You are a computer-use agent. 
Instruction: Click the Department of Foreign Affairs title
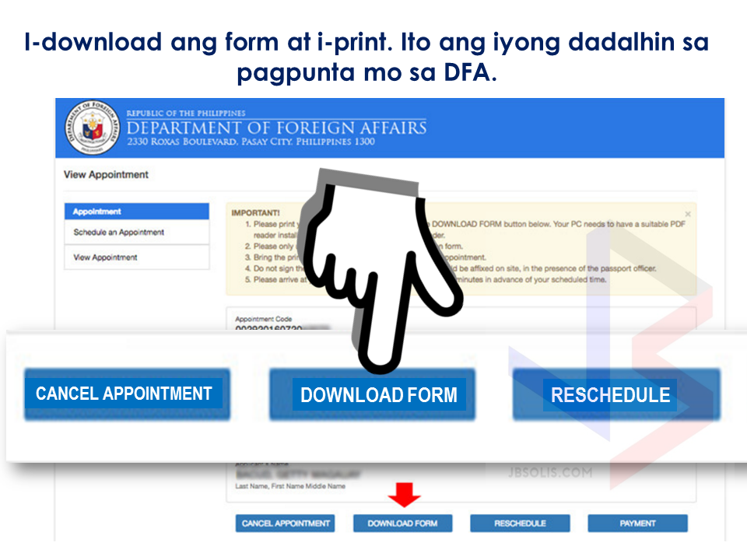click(277, 128)
